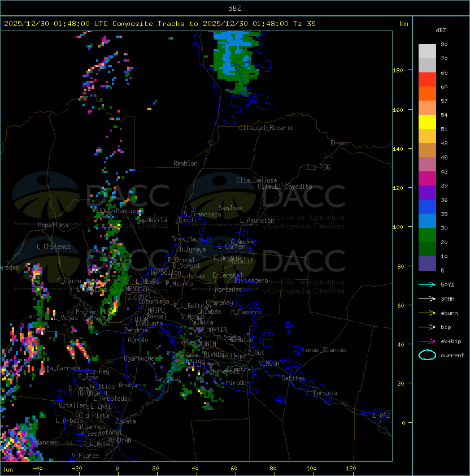This screenshot has width=470, height=476.
Task: Click the 140 tick on vertical axis
Action: 398,149
